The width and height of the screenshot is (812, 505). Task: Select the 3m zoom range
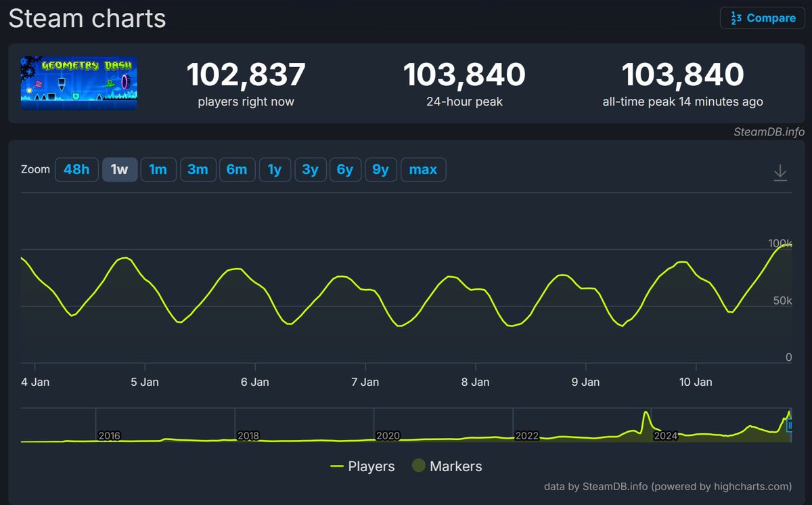(x=198, y=169)
